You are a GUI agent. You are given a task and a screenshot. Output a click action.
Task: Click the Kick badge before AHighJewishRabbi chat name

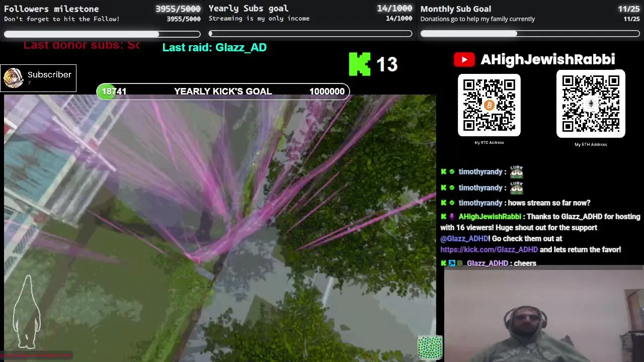click(443, 217)
